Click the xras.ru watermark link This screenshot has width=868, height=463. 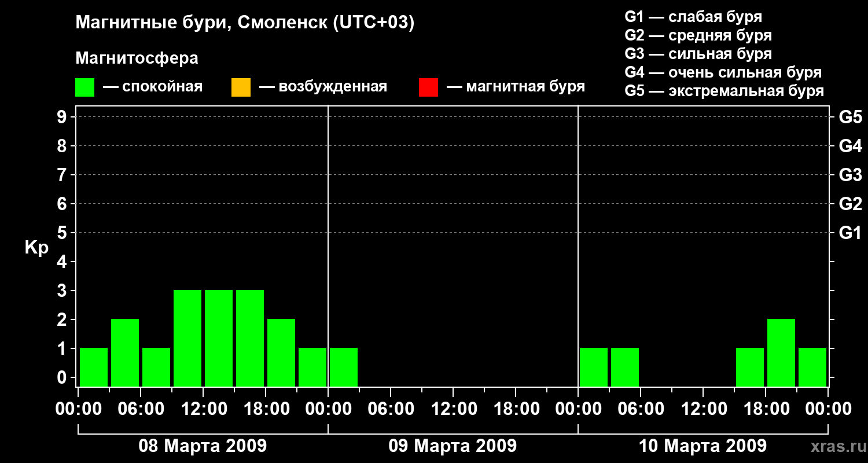pyautogui.click(x=836, y=446)
